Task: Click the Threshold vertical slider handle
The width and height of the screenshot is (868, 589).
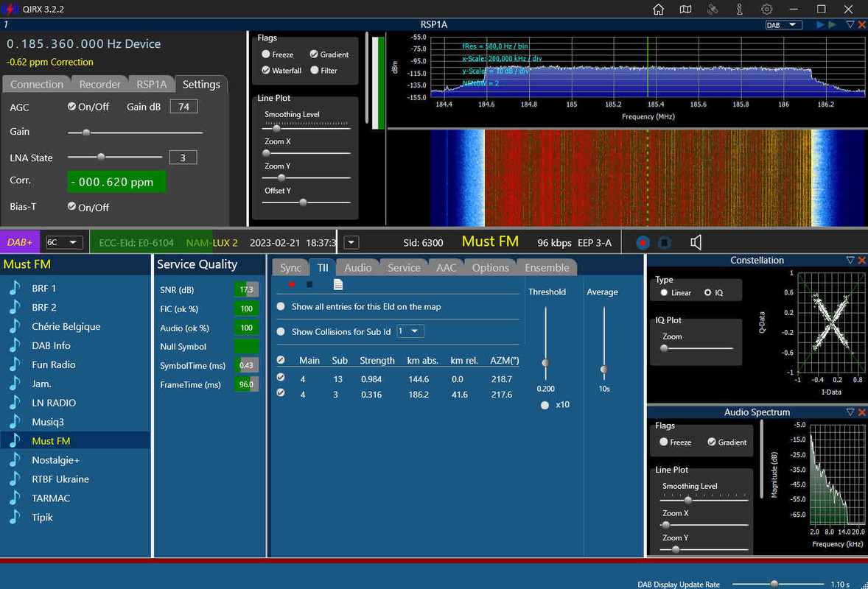Action: click(545, 363)
